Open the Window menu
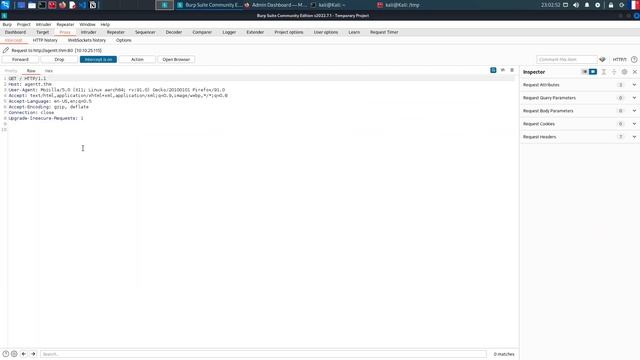 (87, 24)
